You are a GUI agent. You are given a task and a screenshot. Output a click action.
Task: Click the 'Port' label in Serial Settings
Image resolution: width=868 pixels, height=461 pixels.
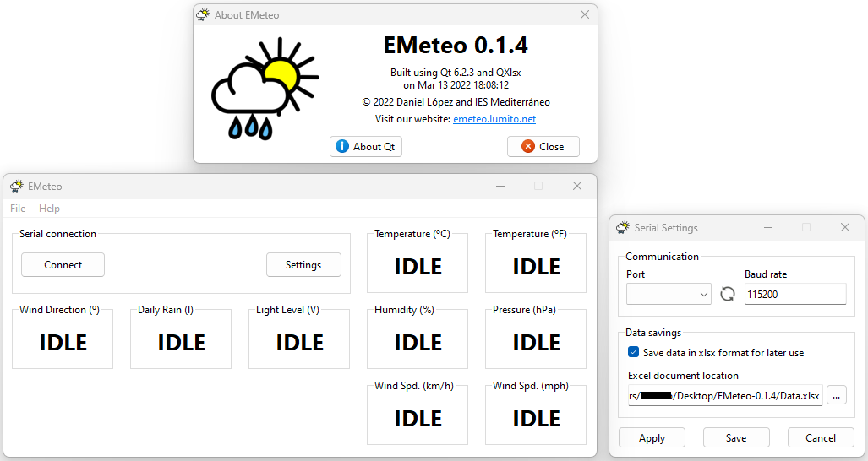pyautogui.click(x=636, y=274)
